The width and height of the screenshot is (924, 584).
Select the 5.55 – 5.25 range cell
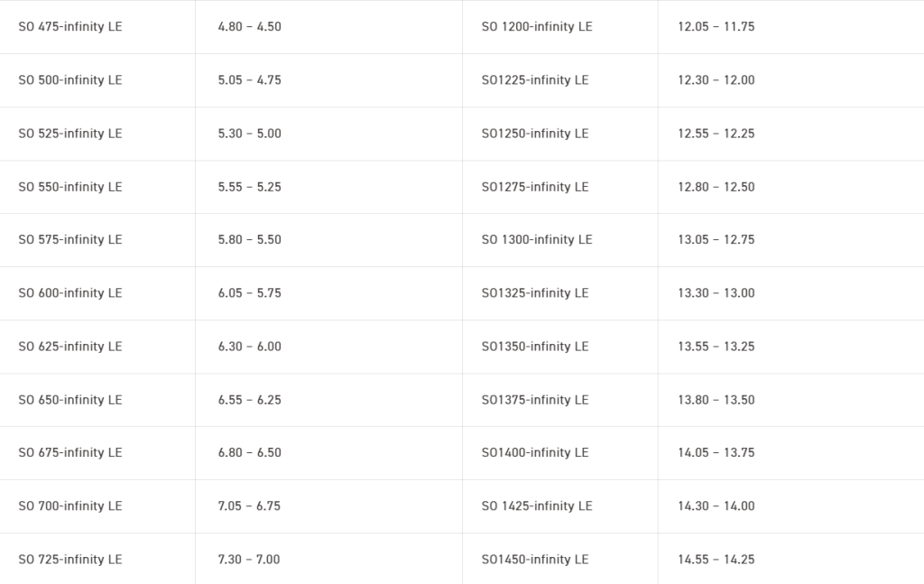click(x=250, y=187)
